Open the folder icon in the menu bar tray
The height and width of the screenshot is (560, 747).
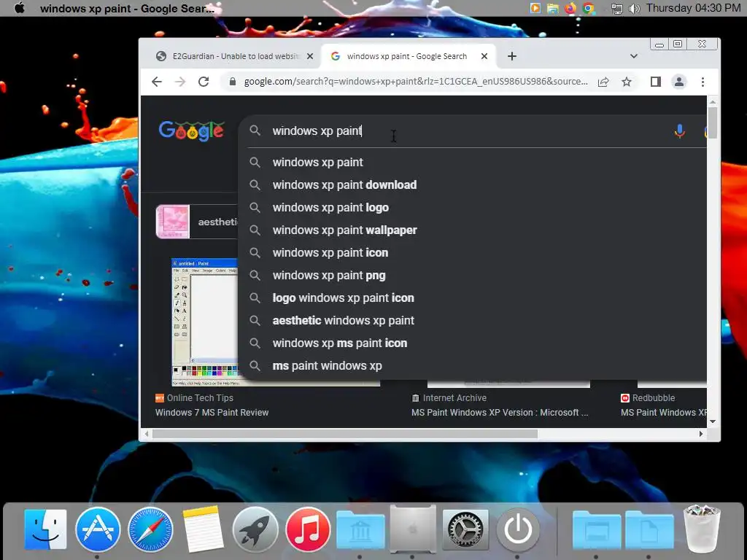553,8
